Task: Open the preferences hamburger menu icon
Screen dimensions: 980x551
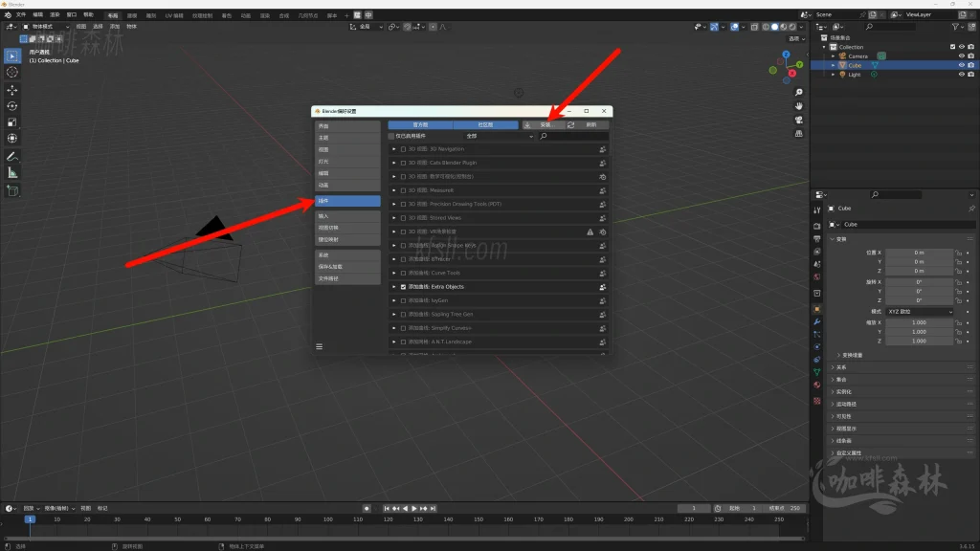Action: point(320,346)
